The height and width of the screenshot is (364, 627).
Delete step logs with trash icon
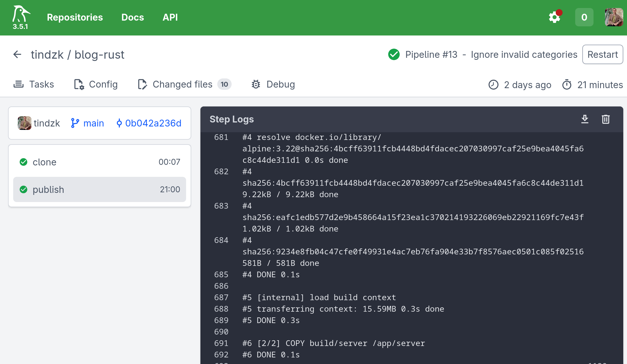tap(606, 119)
